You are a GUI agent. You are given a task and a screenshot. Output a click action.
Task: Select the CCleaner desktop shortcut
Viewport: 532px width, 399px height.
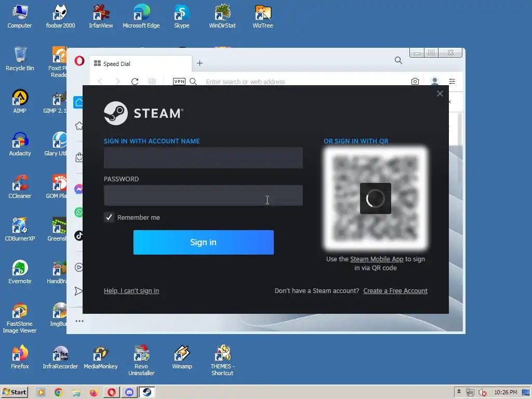[20, 187]
